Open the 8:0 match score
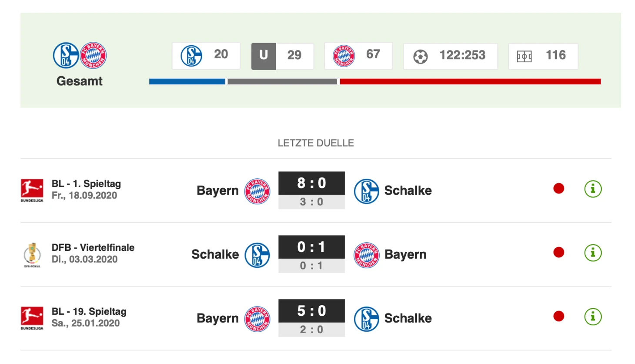 (311, 183)
